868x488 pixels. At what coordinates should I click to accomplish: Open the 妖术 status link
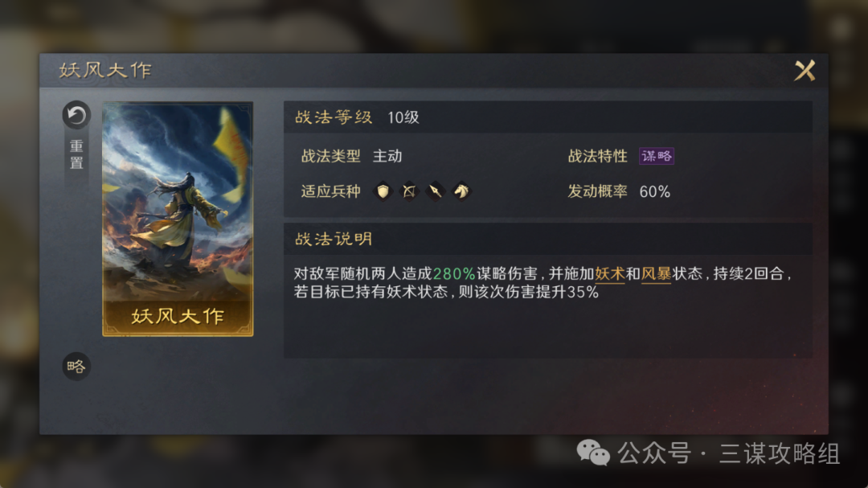609,273
